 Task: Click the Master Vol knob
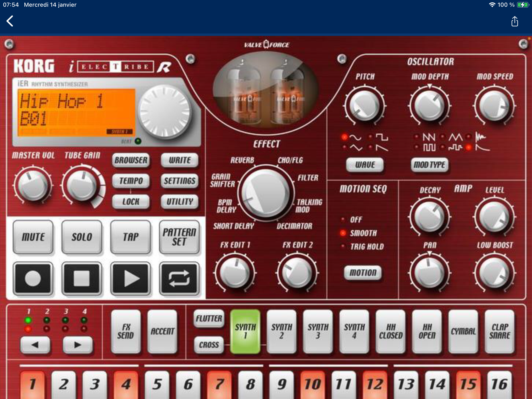(x=33, y=186)
